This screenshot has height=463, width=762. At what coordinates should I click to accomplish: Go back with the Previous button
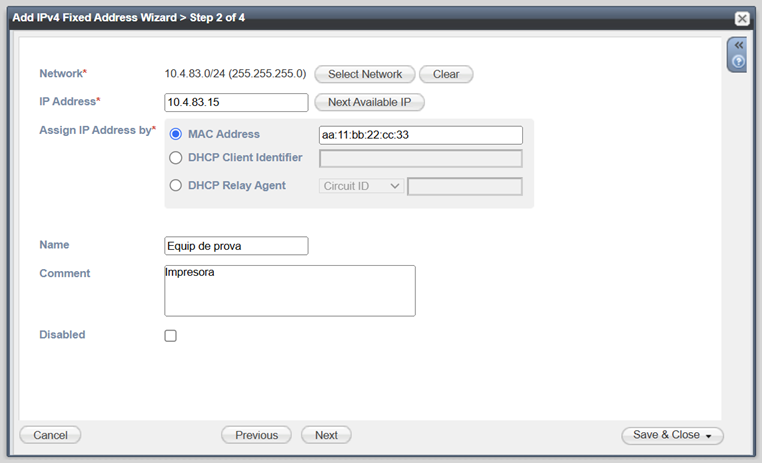coord(256,435)
